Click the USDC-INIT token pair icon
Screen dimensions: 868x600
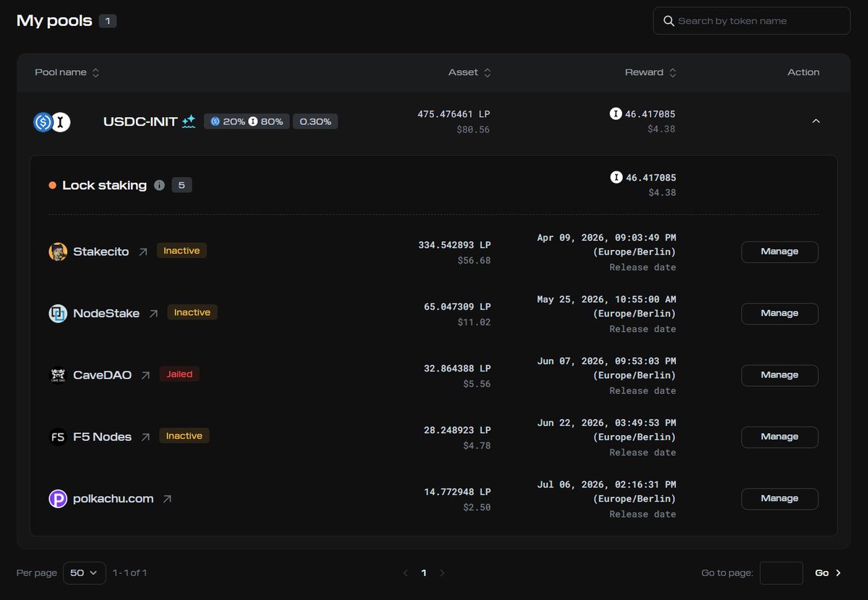(x=52, y=122)
